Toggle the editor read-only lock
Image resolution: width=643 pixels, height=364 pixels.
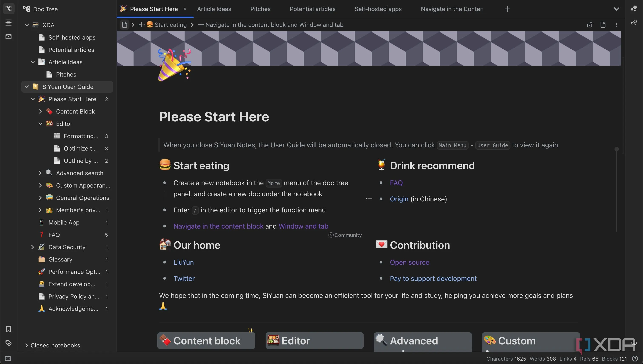[x=589, y=25]
